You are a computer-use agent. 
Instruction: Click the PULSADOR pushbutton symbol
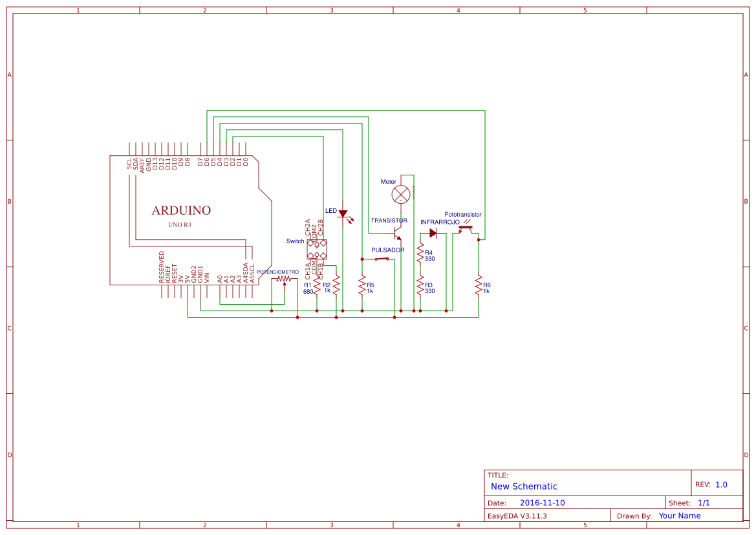click(382, 259)
